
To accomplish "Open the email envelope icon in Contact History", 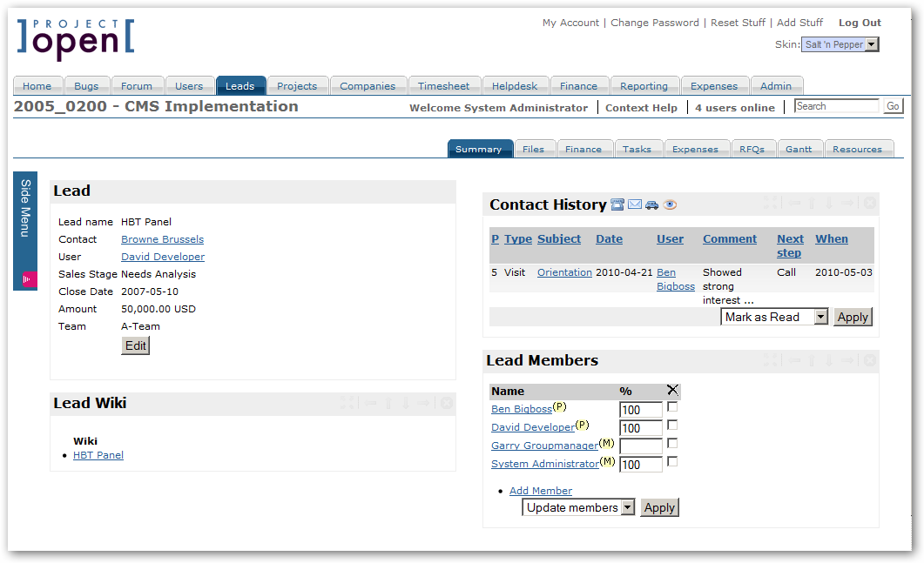I will point(634,204).
